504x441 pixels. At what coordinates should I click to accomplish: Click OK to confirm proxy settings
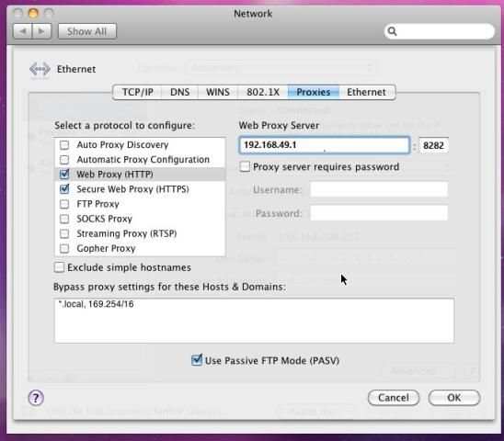[453, 398]
